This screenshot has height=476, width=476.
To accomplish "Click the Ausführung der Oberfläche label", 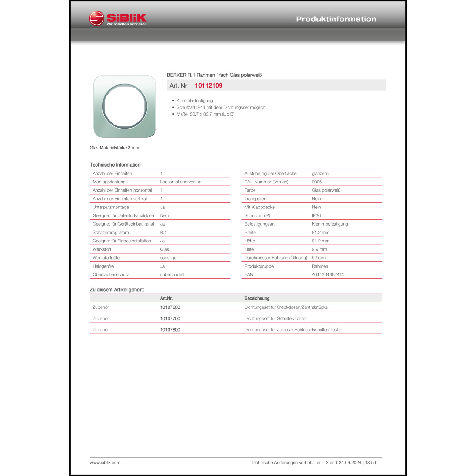I will [270, 173].
